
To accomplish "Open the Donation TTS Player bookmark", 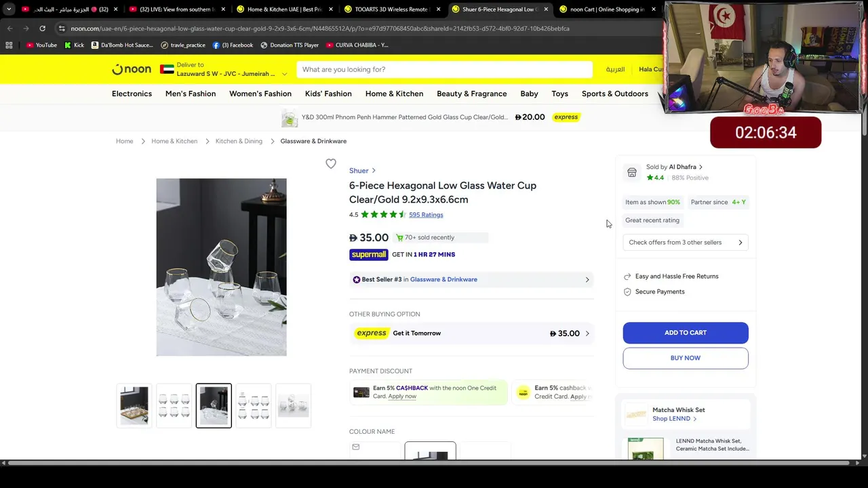I will click(x=290, y=45).
